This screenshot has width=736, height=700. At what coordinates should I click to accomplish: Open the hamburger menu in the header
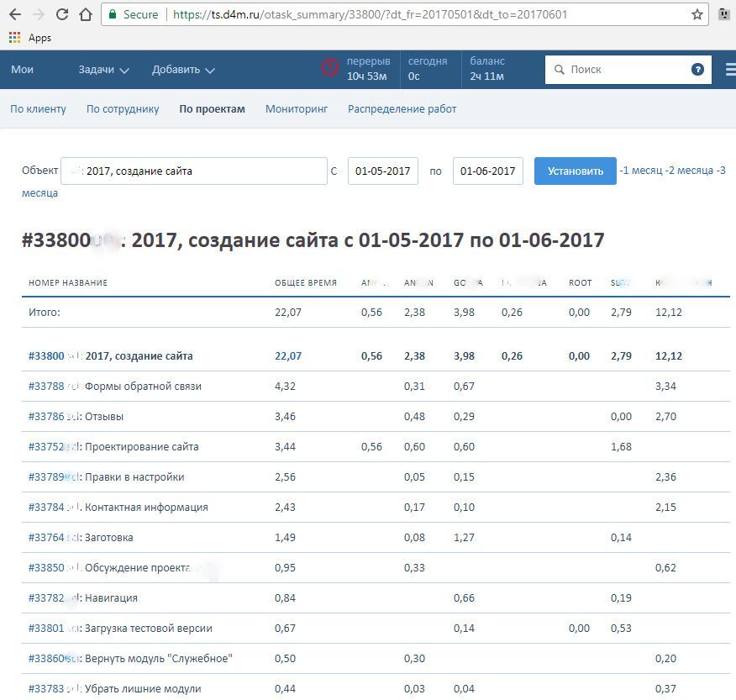[x=730, y=70]
